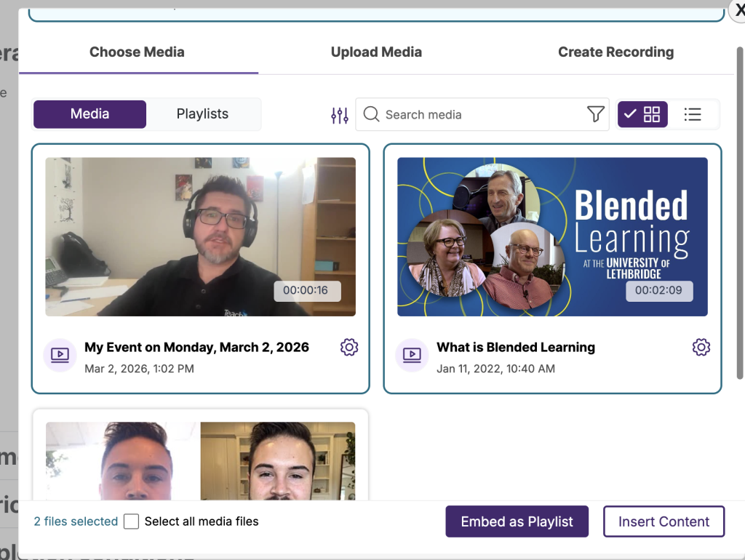Screen dimensions: 745x560
Task: Click the title What is Blended Learning
Action: point(516,347)
